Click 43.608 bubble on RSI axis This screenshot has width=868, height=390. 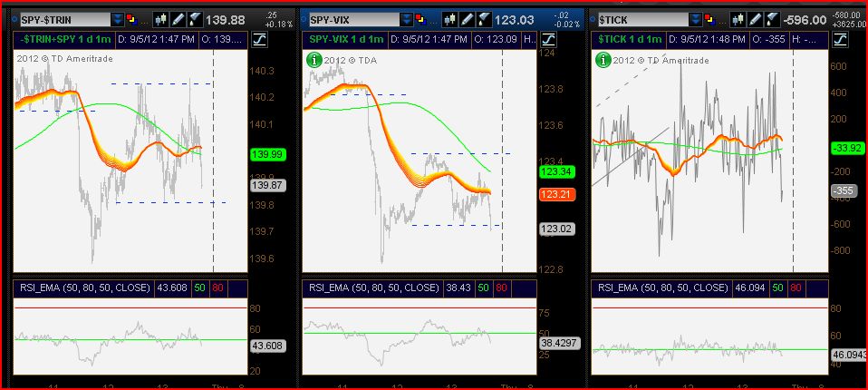point(268,346)
